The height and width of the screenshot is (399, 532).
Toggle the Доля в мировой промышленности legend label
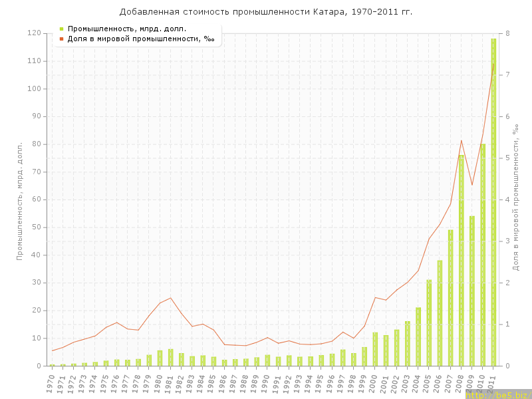pyautogui.click(x=140, y=39)
